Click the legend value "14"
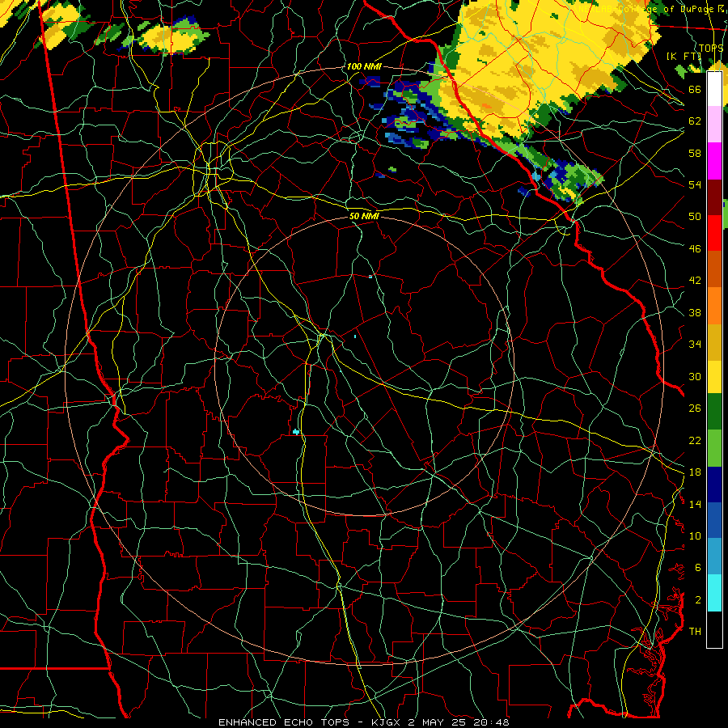 point(695,504)
